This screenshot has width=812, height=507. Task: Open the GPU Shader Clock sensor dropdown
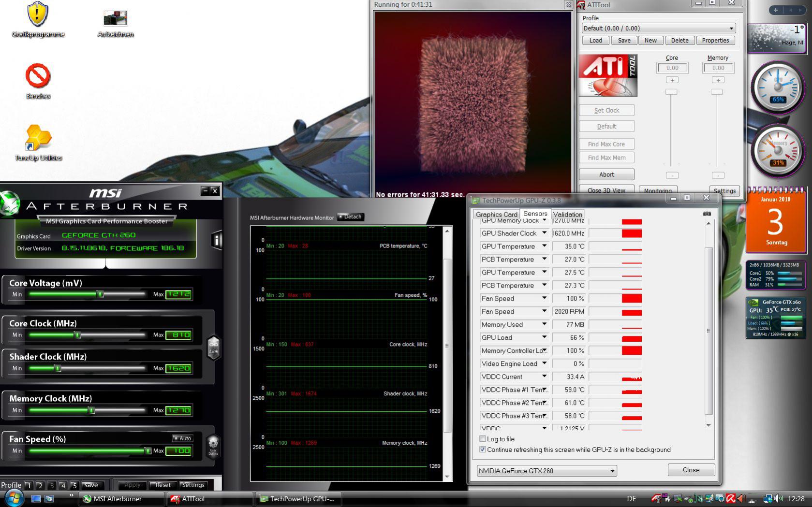[x=544, y=233]
